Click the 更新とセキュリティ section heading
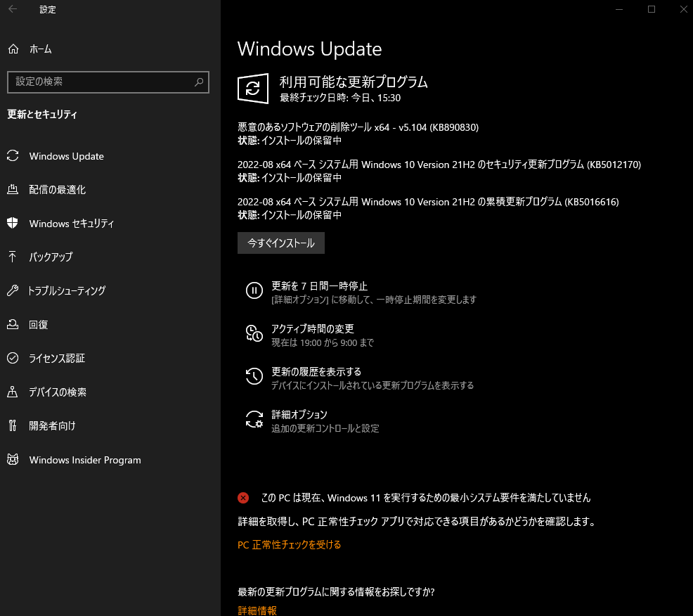This screenshot has width=693, height=616. (x=42, y=115)
